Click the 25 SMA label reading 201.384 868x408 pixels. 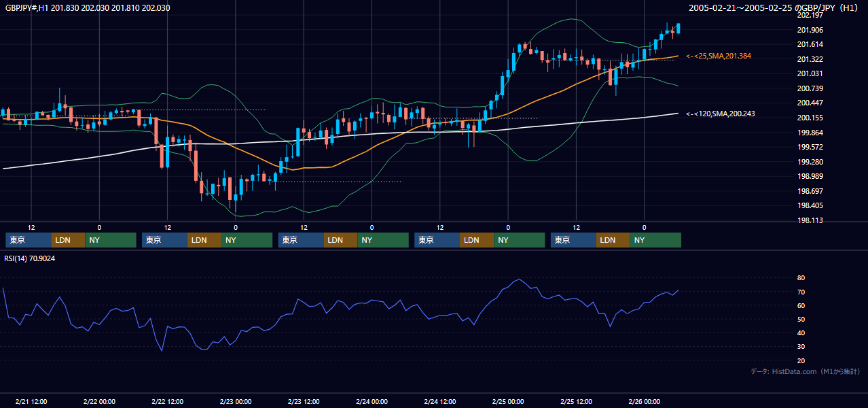[719, 56]
